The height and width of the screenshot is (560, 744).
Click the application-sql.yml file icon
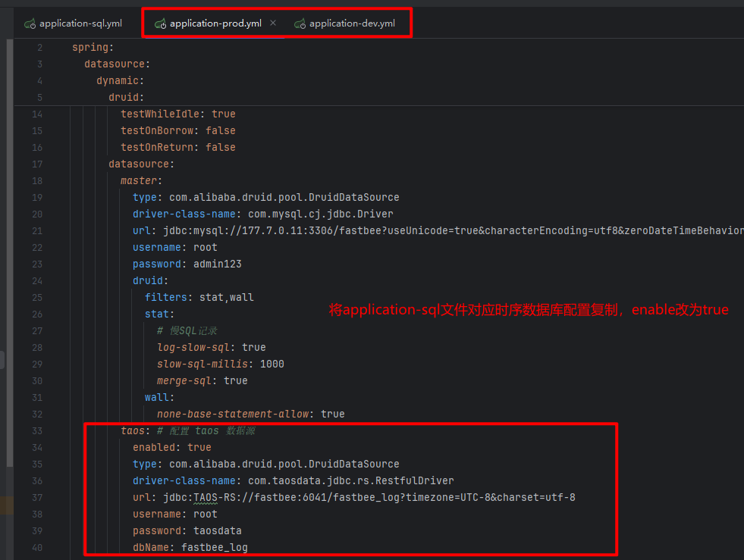(x=30, y=23)
